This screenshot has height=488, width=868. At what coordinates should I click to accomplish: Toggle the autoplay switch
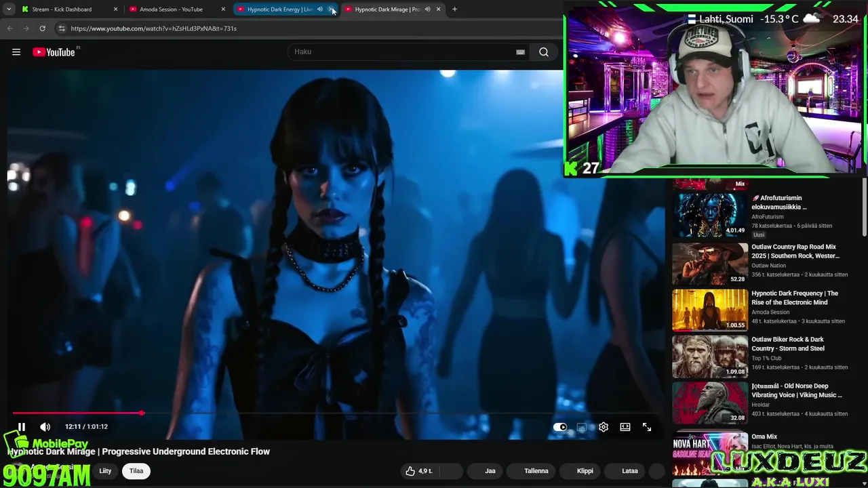click(560, 427)
